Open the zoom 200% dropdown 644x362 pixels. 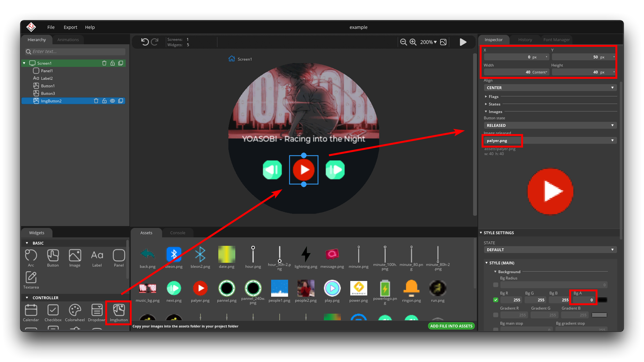point(428,42)
